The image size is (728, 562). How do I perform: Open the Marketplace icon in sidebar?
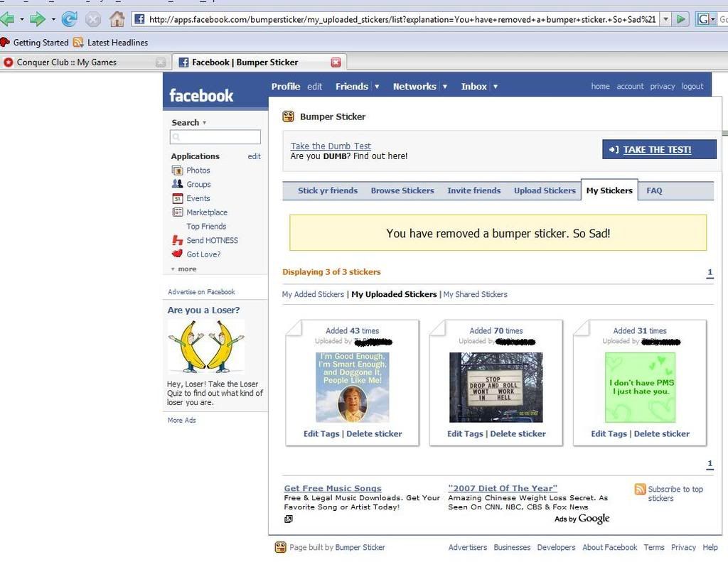(x=178, y=212)
